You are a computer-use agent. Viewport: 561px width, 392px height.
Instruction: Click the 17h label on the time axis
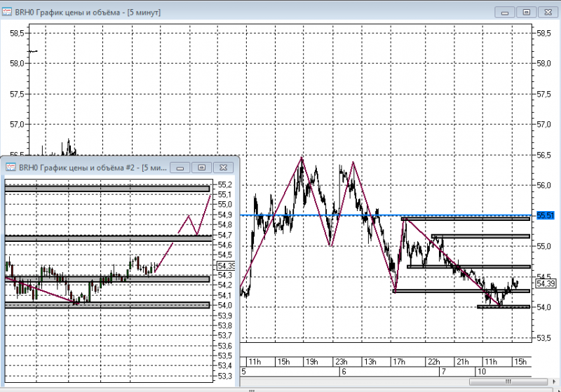click(x=399, y=362)
